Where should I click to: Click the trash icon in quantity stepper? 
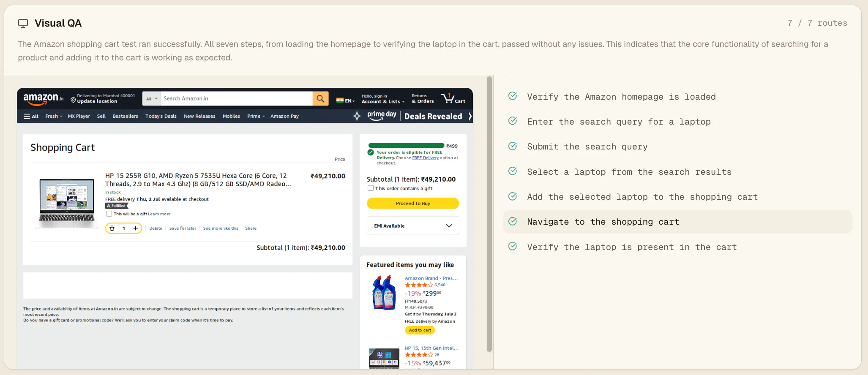click(x=112, y=228)
